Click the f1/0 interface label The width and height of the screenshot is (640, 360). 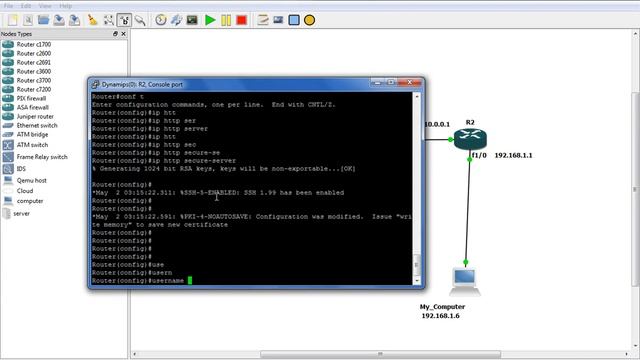(x=479, y=155)
